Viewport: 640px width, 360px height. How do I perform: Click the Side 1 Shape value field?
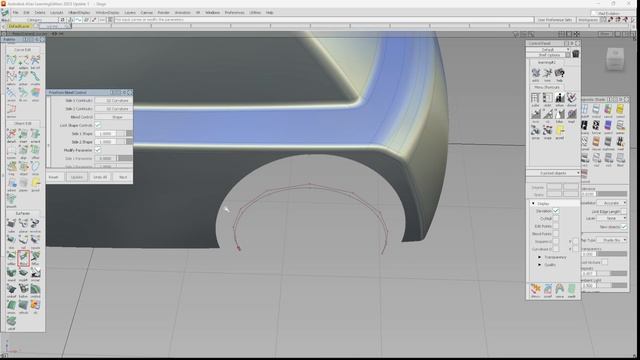(106, 133)
